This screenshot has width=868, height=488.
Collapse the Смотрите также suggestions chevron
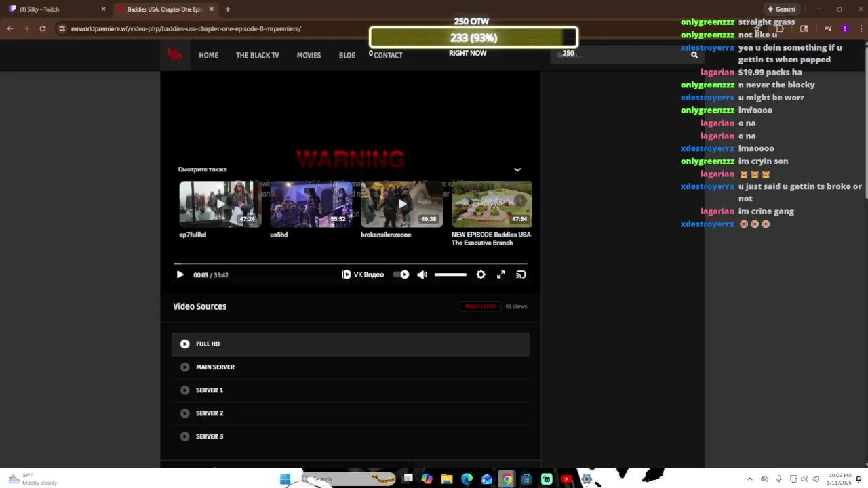[x=517, y=169]
